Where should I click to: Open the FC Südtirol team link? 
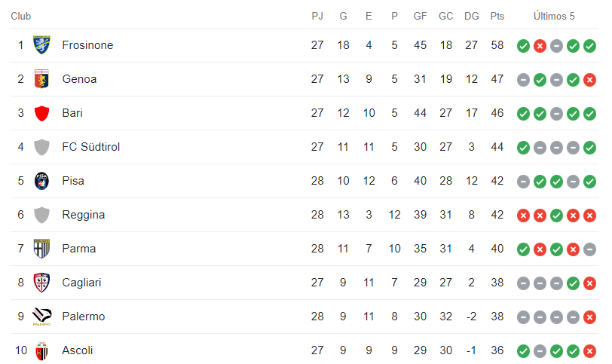(x=90, y=147)
